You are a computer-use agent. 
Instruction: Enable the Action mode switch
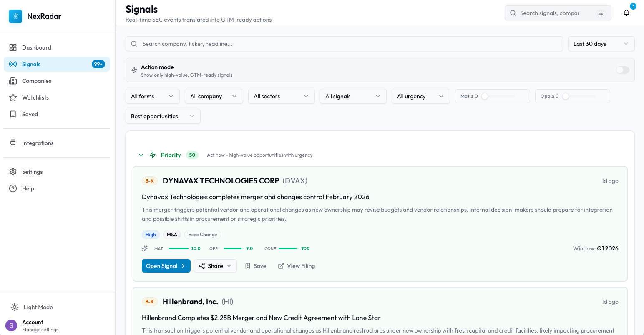pos(622,70)
